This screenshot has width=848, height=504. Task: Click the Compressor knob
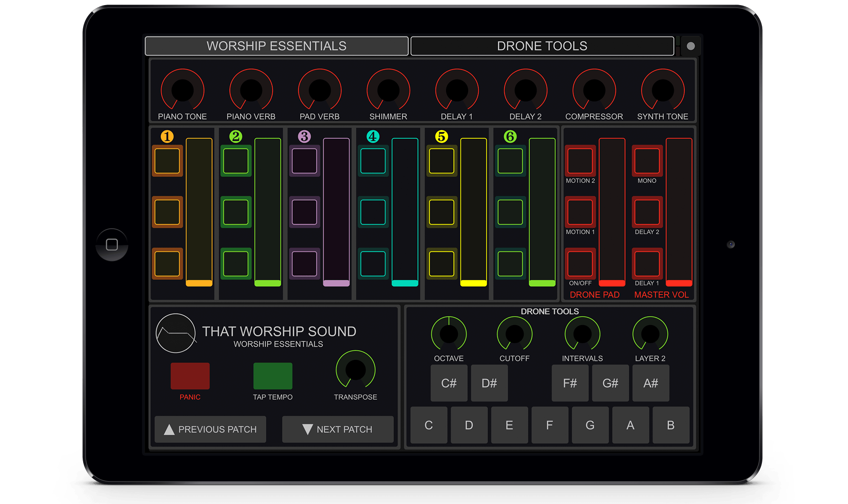click(594, 90)
